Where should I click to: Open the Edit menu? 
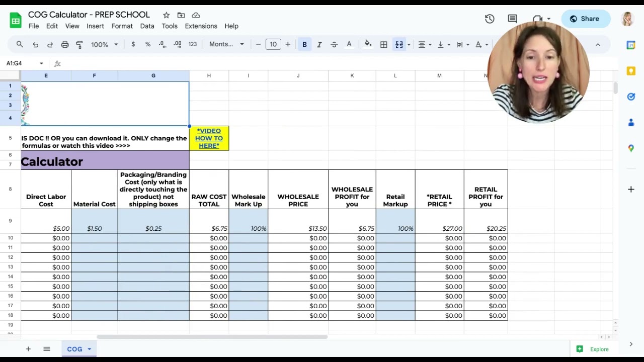(x=52, y=26)
